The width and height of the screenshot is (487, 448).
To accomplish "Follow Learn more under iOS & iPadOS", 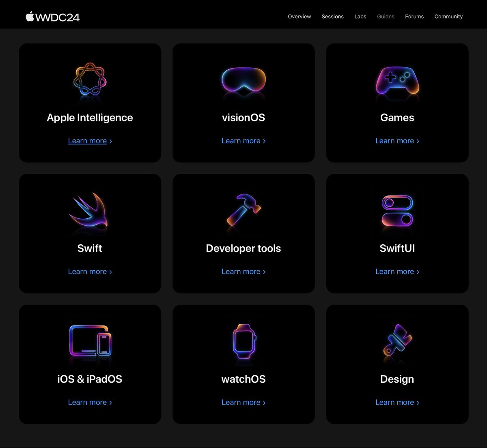I will coord(90,402).
